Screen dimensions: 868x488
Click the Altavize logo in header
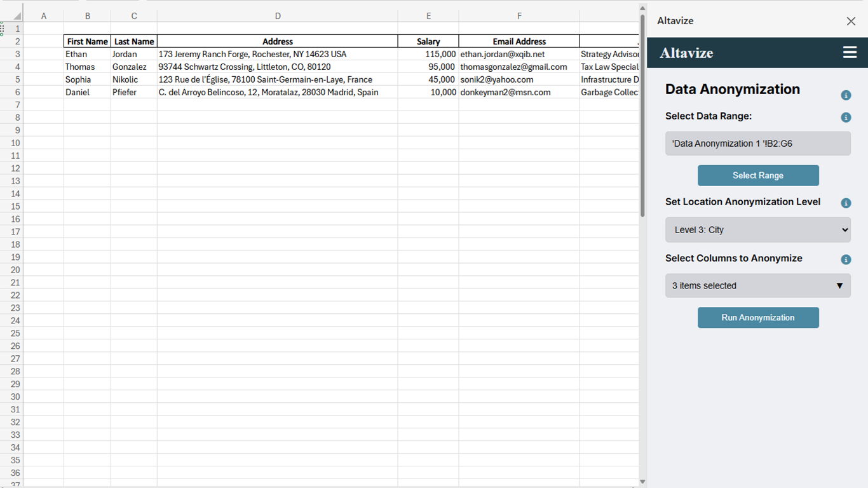click(x=686, y=53)
